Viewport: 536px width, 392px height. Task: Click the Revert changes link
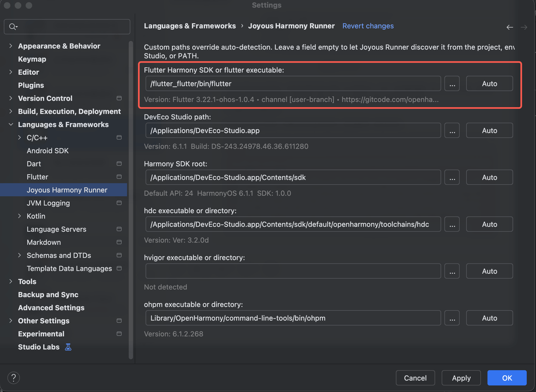coord(368,26)
